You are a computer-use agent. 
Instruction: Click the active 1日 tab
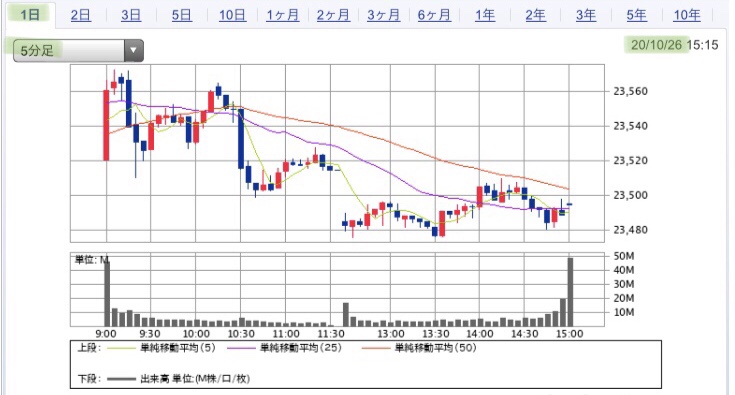tap(30, 15)
